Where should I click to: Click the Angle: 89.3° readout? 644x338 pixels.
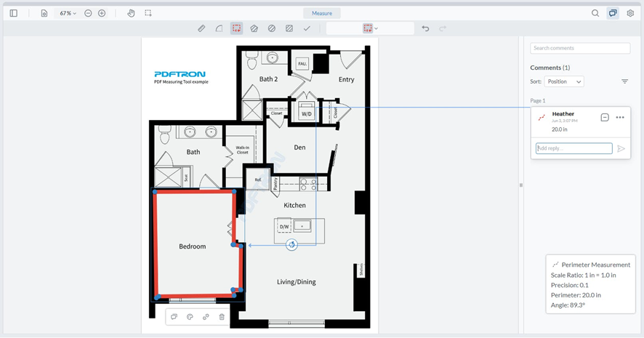coord(568,305)
